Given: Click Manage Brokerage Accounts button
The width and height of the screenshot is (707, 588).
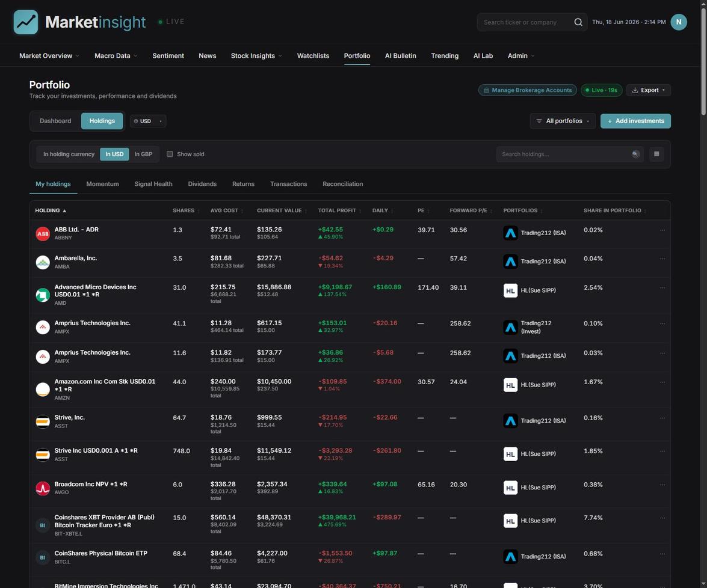Looking at the screenshot, I should pyautogui.click(x=528, y=90).
